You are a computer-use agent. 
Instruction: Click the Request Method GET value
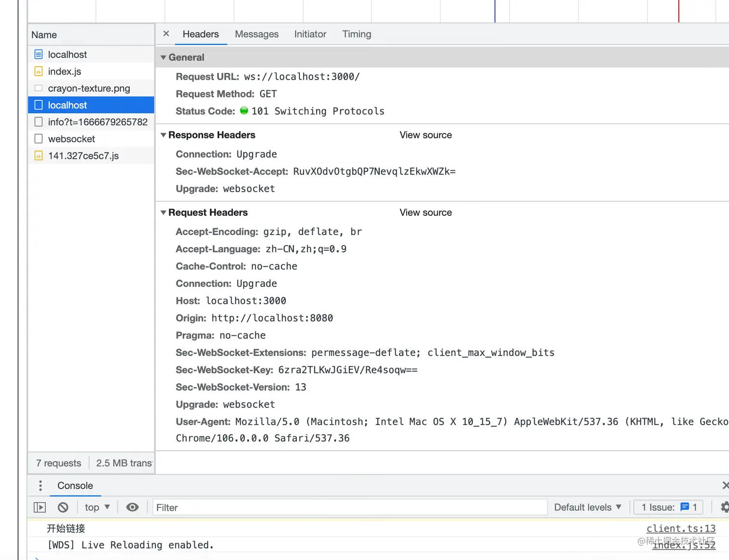click(268, 94)
